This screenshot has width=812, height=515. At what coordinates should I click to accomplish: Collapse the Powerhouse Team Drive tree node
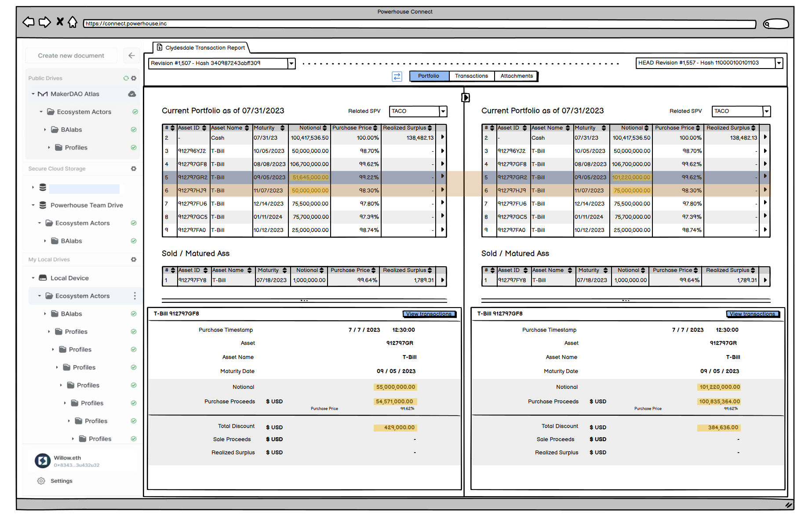coord(33,205)
